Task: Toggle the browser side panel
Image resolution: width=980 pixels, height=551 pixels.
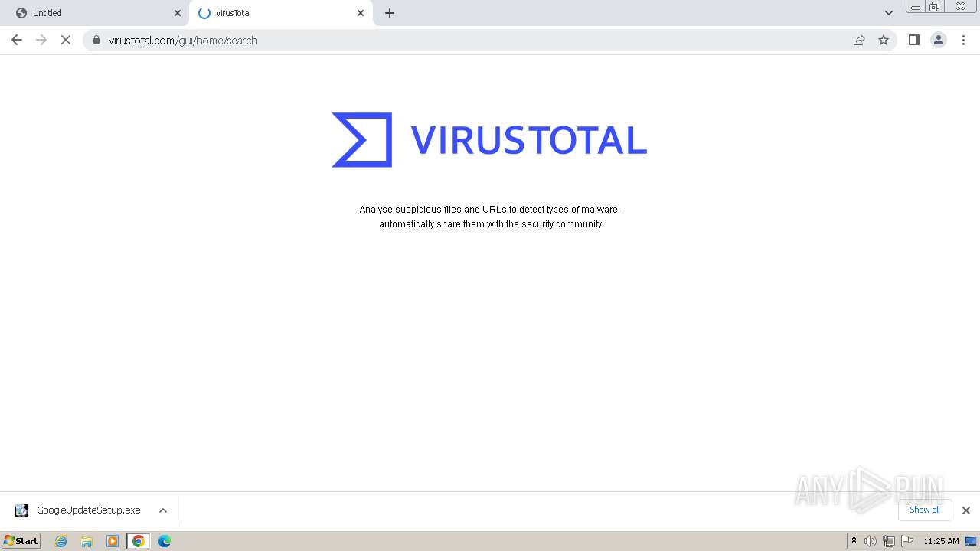Action: [913, 40]
